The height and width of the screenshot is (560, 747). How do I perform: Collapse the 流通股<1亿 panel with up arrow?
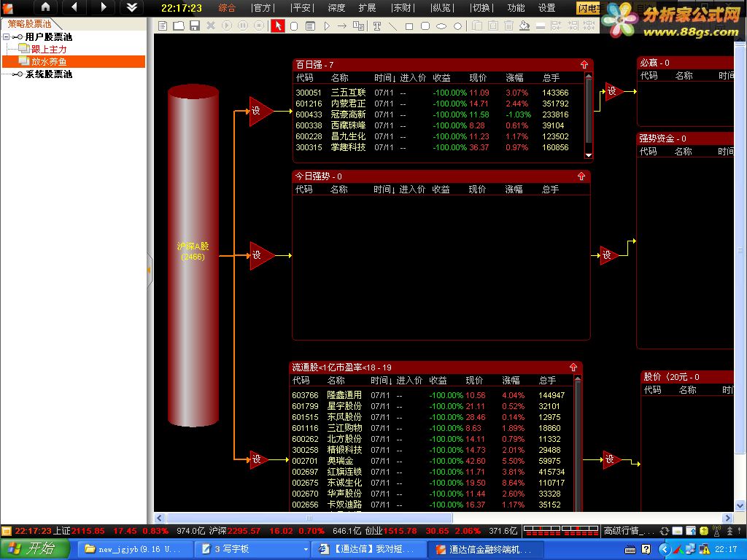(573, 367)
